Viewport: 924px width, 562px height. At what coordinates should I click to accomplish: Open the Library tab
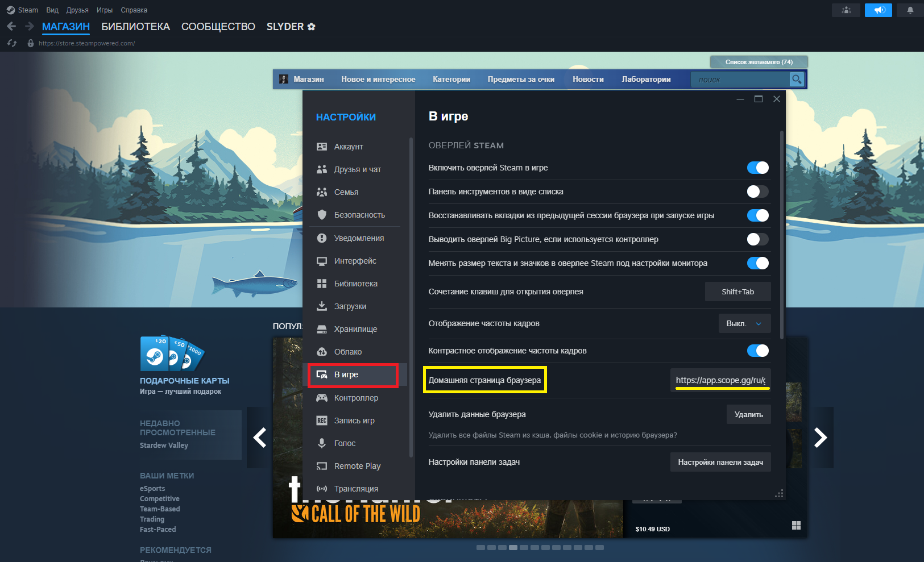click(x=135, y=27)
